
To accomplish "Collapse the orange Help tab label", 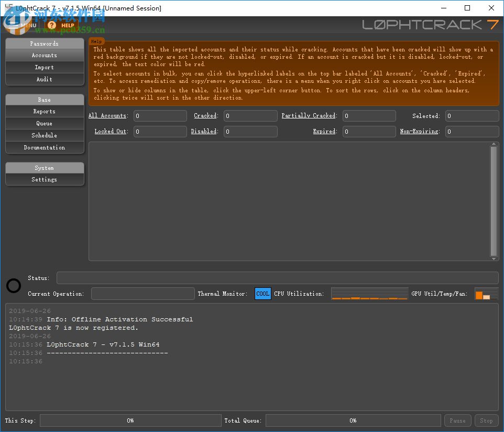I will click(96, 41).
